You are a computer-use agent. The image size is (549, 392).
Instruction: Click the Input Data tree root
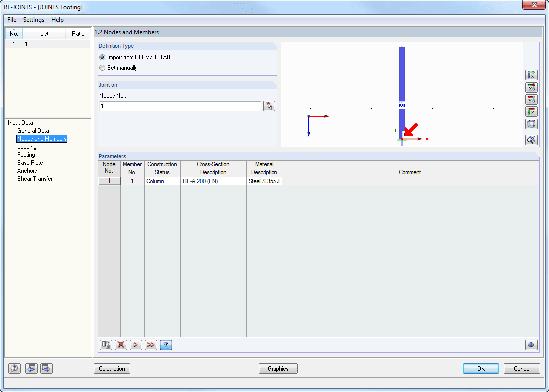20,123
